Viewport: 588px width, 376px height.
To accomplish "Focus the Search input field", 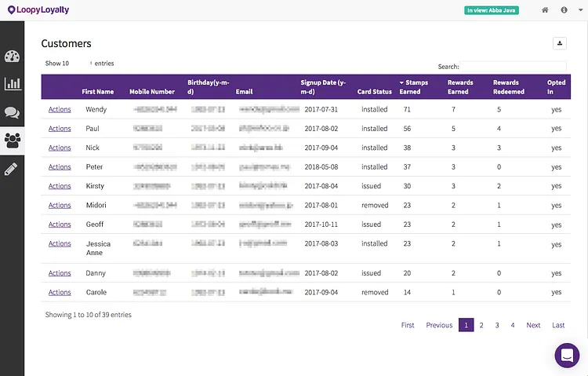I will (x=513, y=67).
